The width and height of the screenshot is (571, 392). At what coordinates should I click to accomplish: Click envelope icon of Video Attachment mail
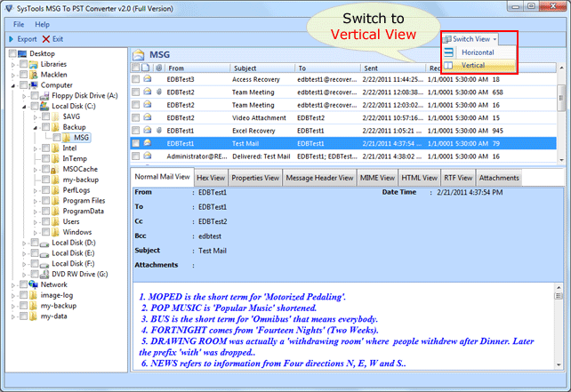tap(147, 117)
